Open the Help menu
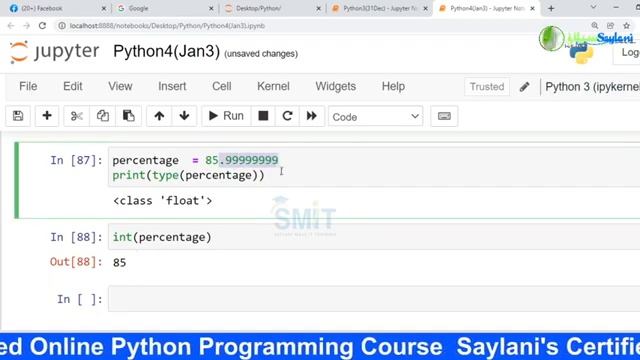 [x=393, y=87]
